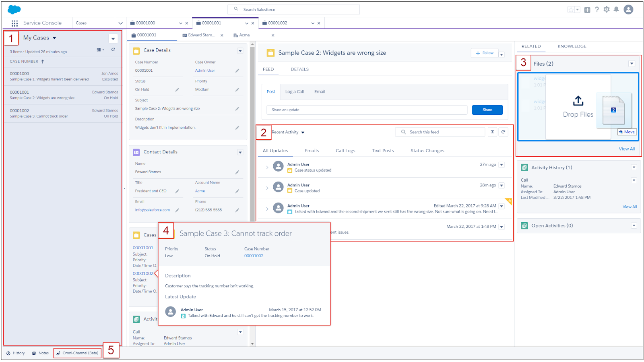Edit the case Subject with pencil icon
Screen dimensions: 644x362
point(237,109)
